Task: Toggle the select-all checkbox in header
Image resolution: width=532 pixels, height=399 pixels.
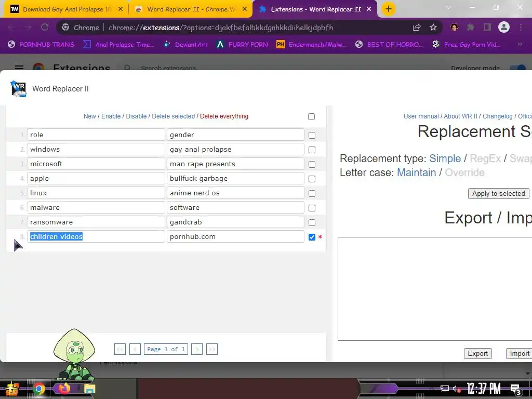Action: tap(312, 117)
